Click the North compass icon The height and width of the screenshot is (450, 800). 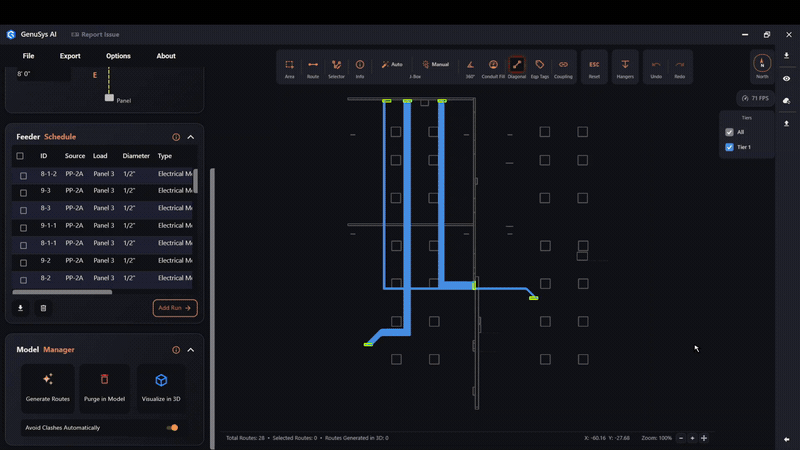point(762,66)
